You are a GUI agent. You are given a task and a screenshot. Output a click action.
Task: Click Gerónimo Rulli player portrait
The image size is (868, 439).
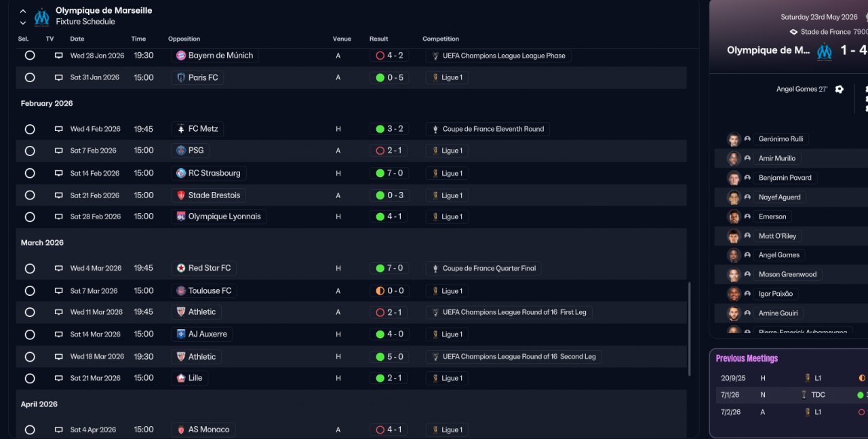[x=733, y=139]
